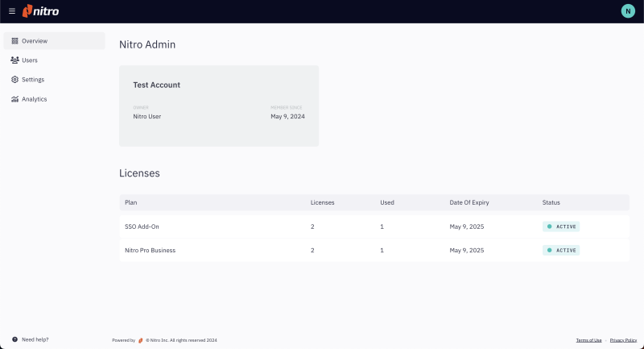Click the used count for Nitro Pro Business
This screenshot has height=349, width=644.
point(382,251)
